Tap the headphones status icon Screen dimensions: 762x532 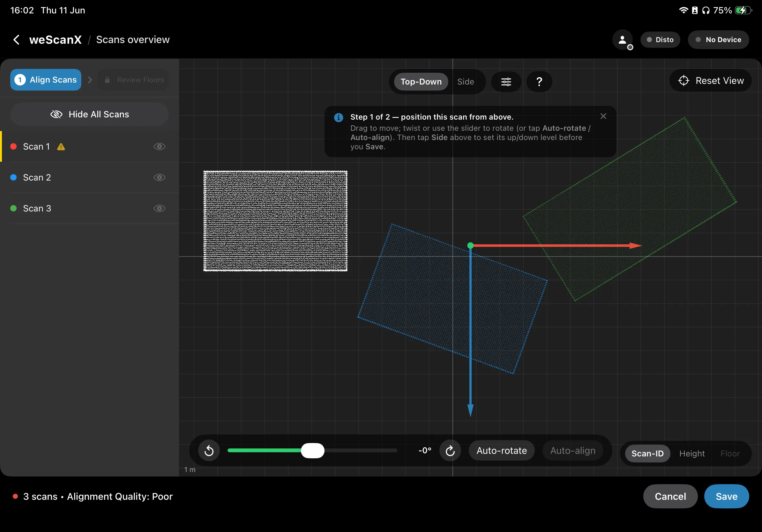point(706,10)
